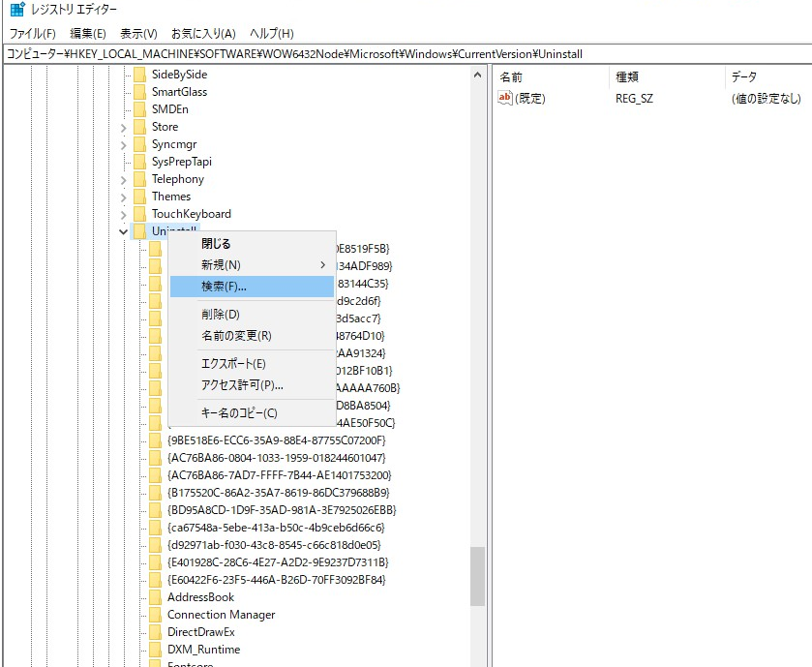812x667 pixels.
Task: Select エクスポート(E) in the context menu
Action: 253,364
